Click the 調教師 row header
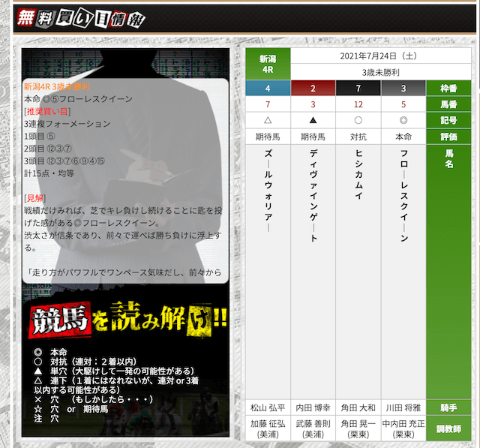The image size is (480, 448). coord(448,428)
